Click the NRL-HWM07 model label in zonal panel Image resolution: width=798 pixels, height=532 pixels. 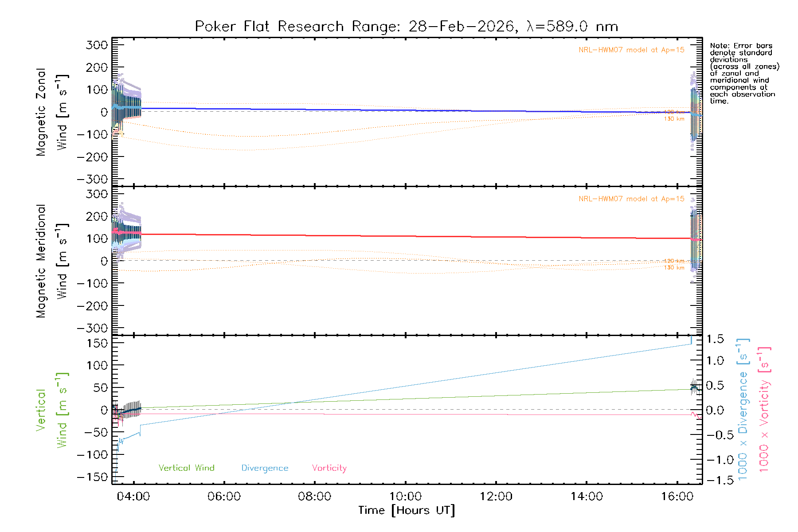pyautogui.click(x=631, y=50)
